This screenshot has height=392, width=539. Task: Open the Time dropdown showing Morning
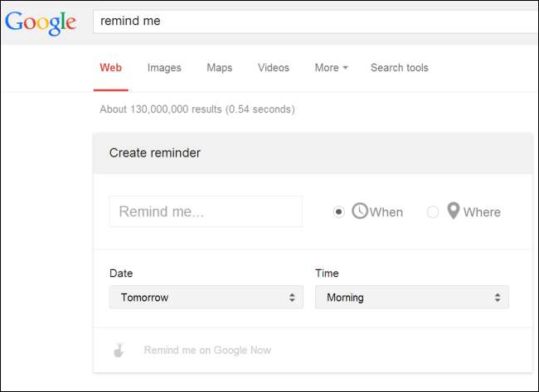[411, 297]
